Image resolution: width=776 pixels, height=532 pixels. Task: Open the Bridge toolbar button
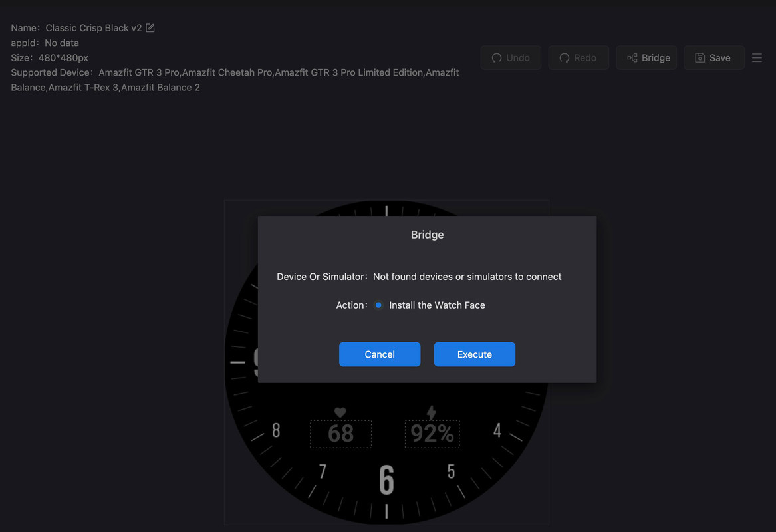(x=646, y=57)
